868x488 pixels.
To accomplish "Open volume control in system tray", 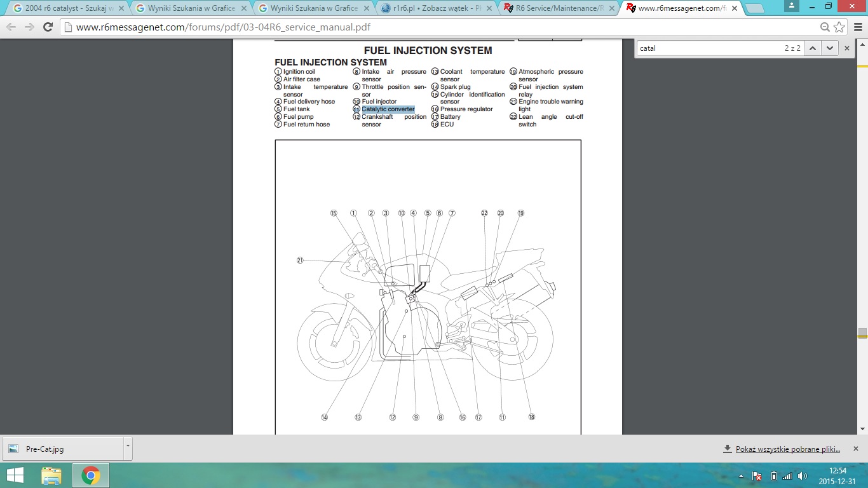I will [802, 476].
